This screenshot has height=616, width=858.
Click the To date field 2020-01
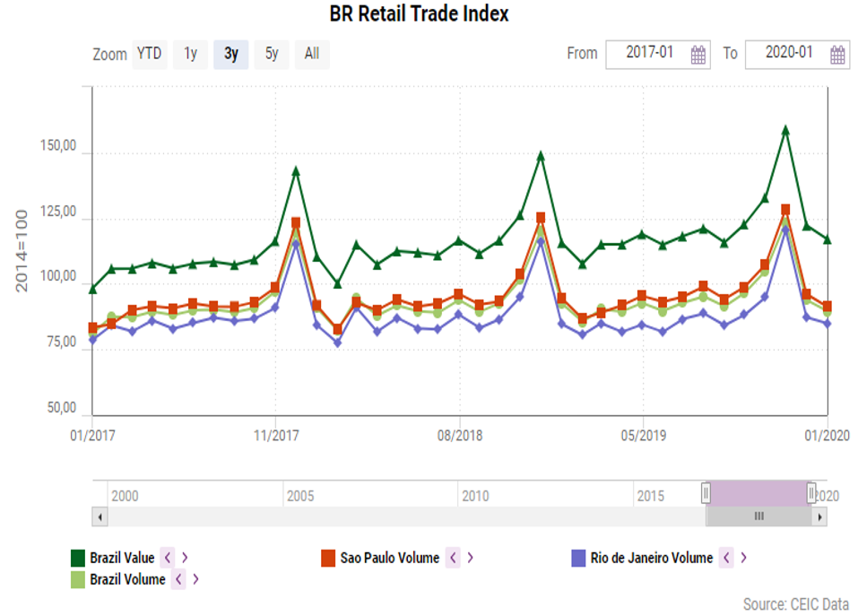tap(797, 54)
